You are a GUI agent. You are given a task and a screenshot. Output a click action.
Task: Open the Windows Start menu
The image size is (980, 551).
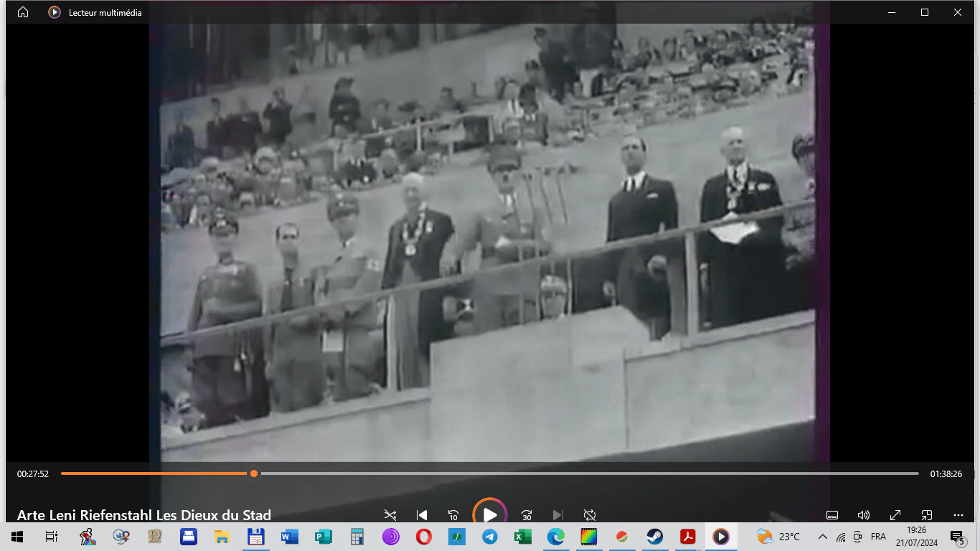coord(17,536)
